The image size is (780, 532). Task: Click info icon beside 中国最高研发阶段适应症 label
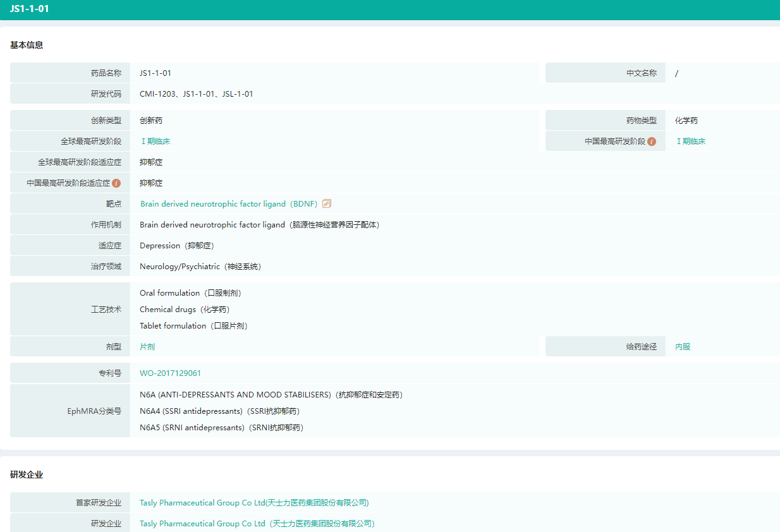tap(116, 183)
